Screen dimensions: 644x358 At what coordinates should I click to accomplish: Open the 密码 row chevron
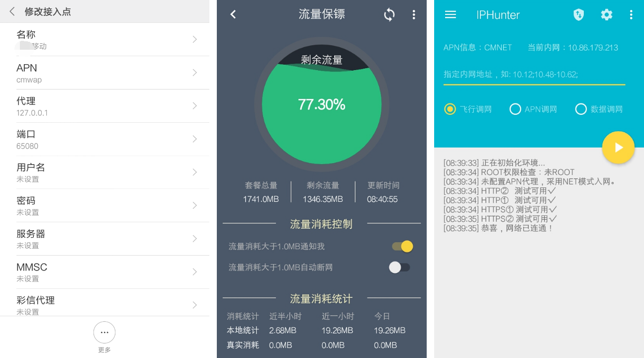coord(195,205)
